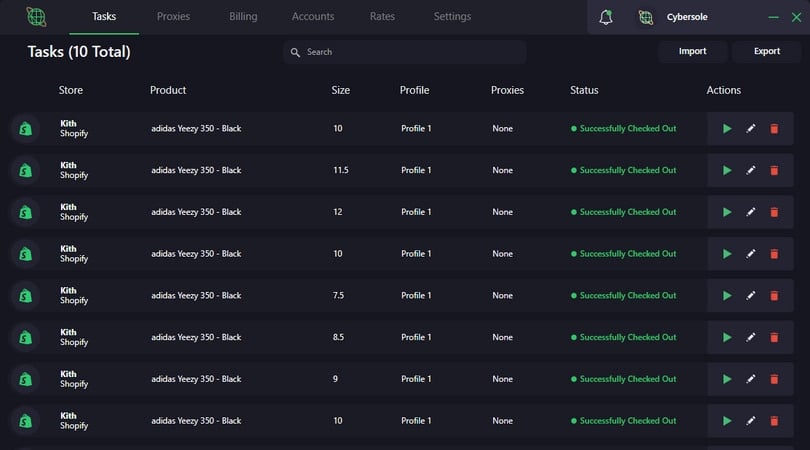This screenshot has height=450, width=810.
Task: Click the Status column header
Action: point(584,90)
